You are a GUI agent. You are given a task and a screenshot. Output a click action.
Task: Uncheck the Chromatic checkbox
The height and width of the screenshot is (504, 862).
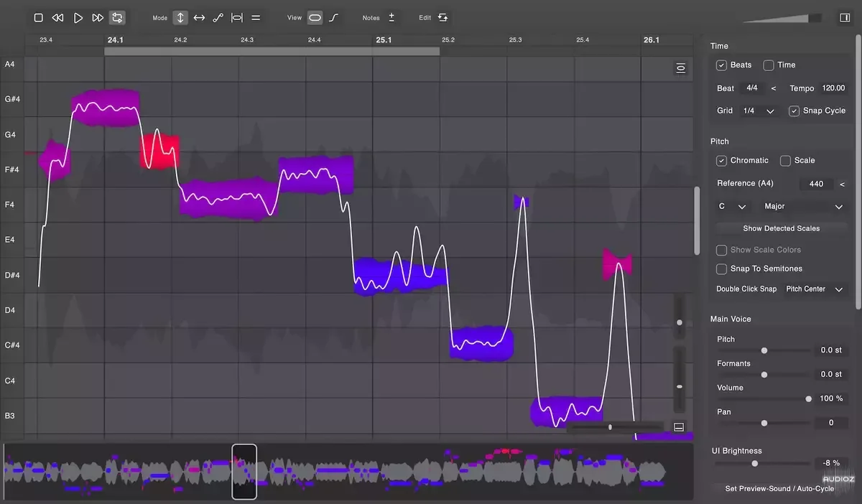tap(721, 161)
